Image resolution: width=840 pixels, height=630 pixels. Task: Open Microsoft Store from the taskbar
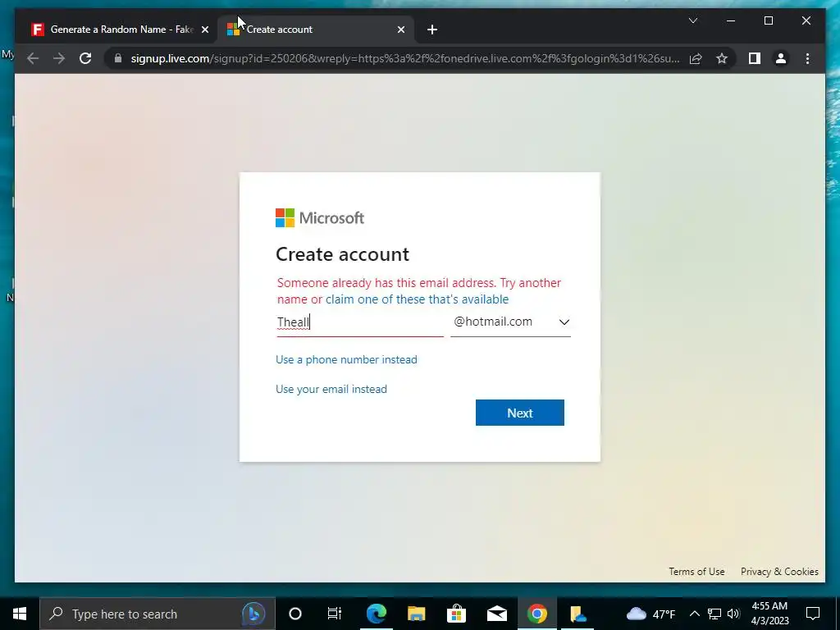(x=456, y=614)
